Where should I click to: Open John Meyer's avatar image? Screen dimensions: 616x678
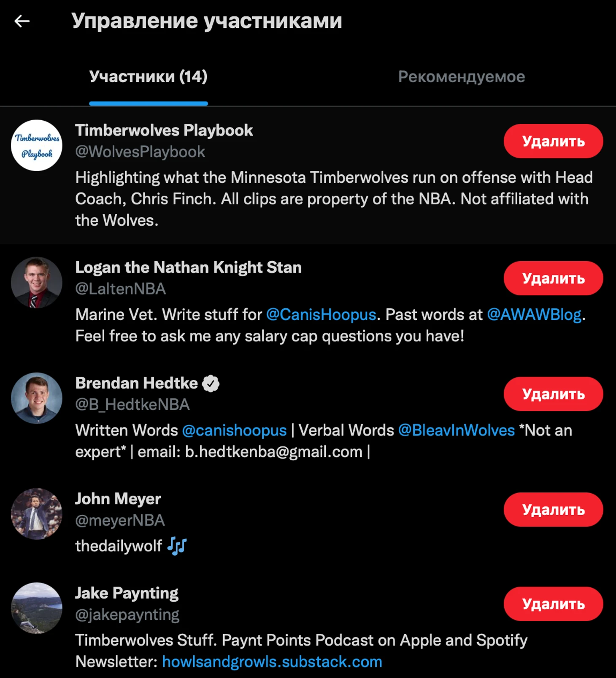point(37,514)
